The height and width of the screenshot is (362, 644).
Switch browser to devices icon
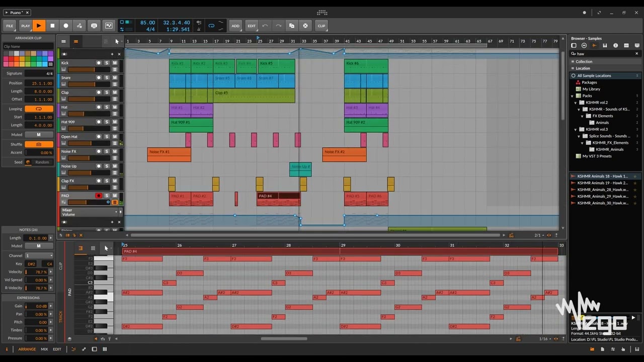(574, 46)
